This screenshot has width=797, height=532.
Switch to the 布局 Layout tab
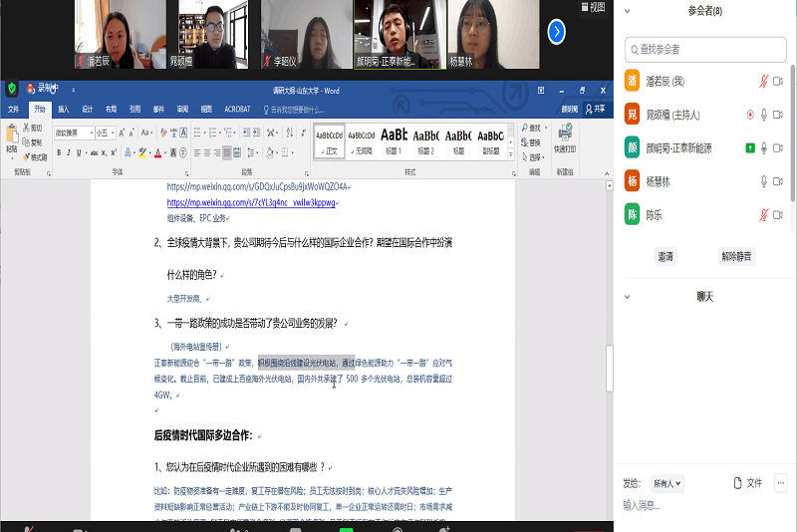coord(112,110)
